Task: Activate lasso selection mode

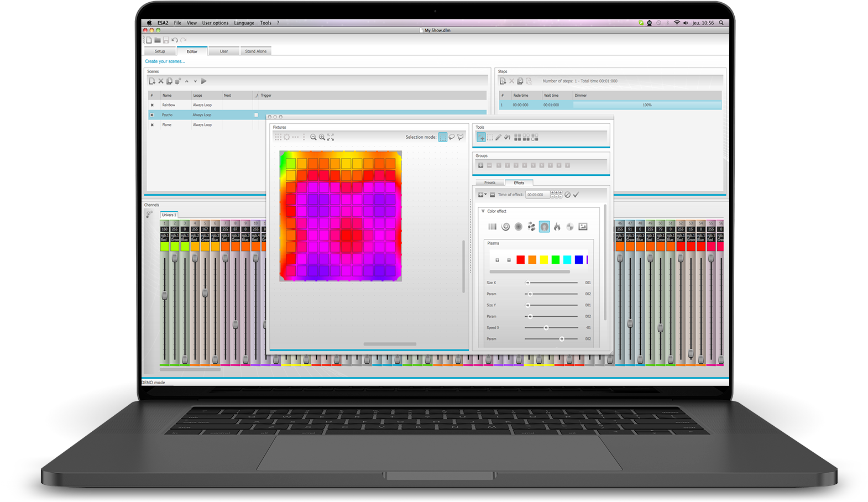Action: point(452,137)
